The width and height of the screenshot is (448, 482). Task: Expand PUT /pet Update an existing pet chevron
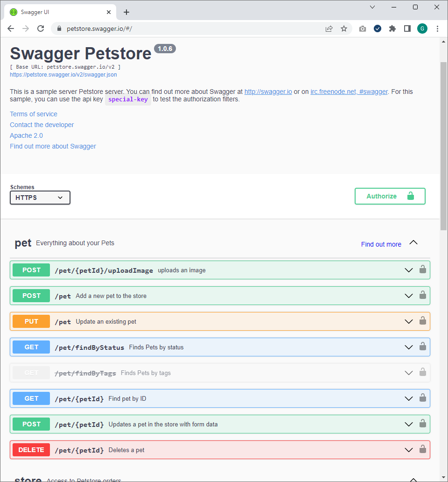coord(409,321)
